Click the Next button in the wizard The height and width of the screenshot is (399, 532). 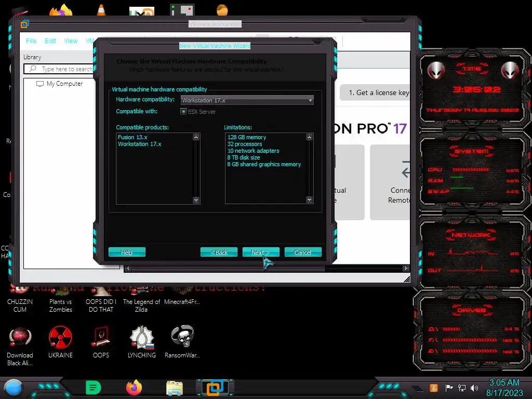[x=261, y=252]
